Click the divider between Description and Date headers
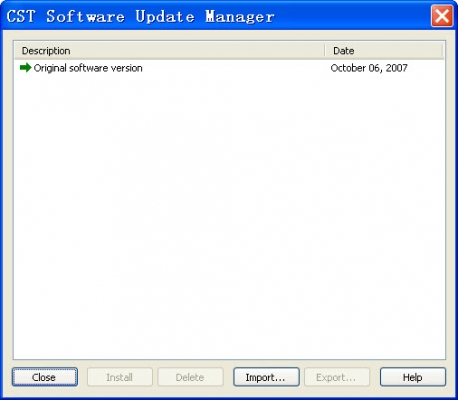Image resolution: width=458 pixels, height=400 pixels. click(325, 51)
